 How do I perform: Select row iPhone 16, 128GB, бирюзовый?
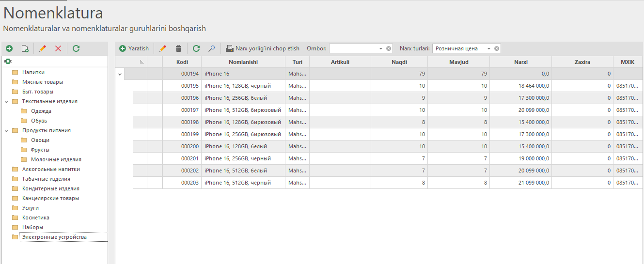[x=388, y=122]
